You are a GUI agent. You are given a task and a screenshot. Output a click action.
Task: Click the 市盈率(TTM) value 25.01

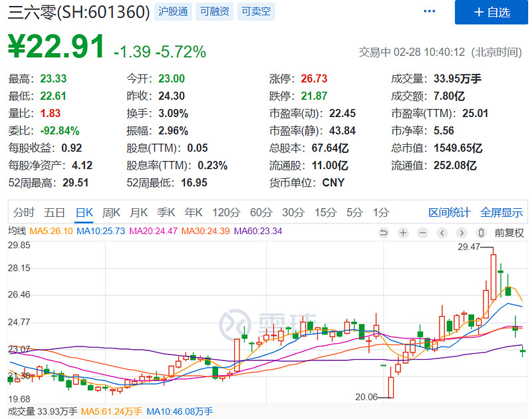click(475, 113)
